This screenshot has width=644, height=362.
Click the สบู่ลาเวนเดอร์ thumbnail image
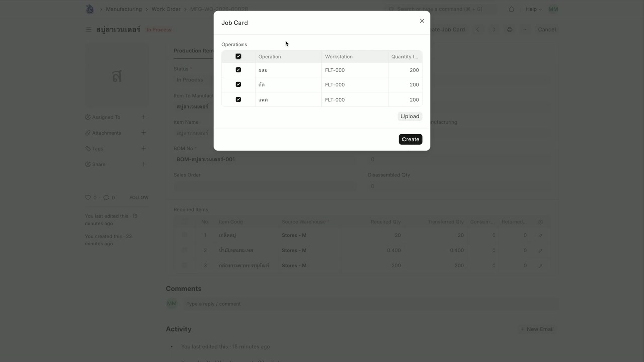[117, 75]
